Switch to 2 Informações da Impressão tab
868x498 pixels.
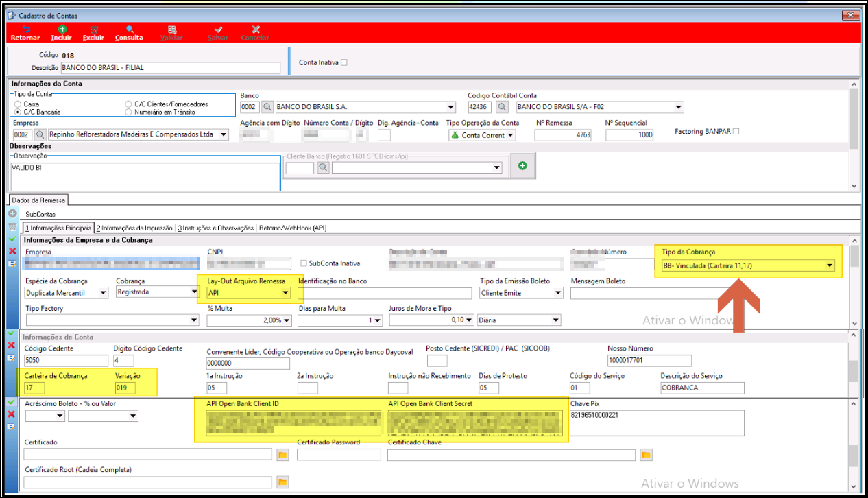pyautogui.click(x=134, y=228)
